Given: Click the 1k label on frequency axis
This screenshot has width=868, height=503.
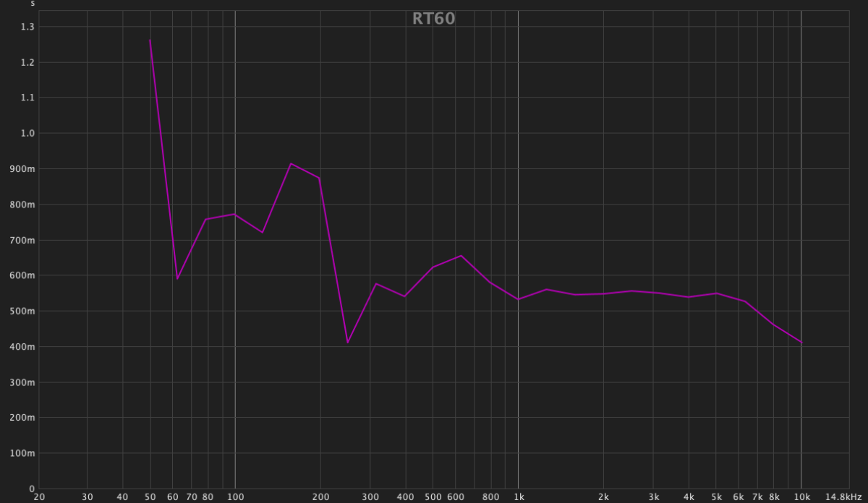Looking at the screenshot, I should click(x=519, y=497).
